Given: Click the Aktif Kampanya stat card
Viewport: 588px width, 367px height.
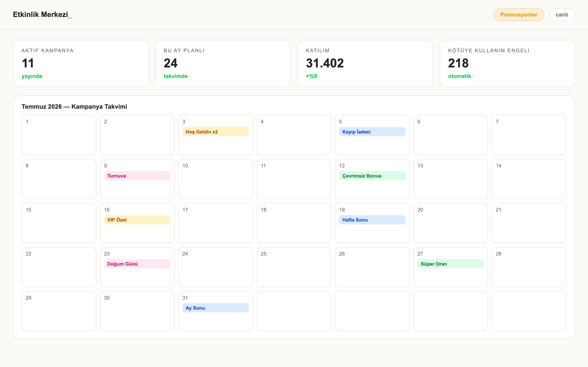Looking at the screenshot, I should (81, 64).
